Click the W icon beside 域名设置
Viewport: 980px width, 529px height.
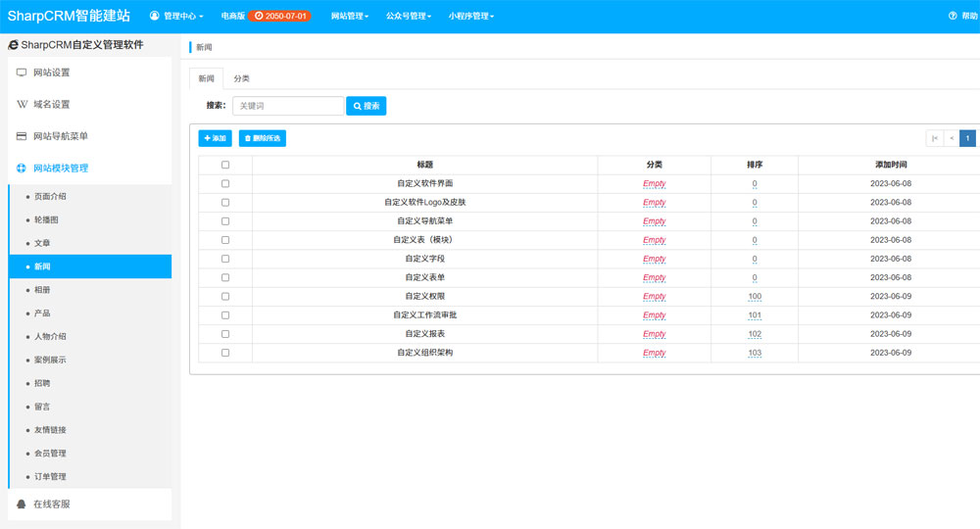[22, 105]
